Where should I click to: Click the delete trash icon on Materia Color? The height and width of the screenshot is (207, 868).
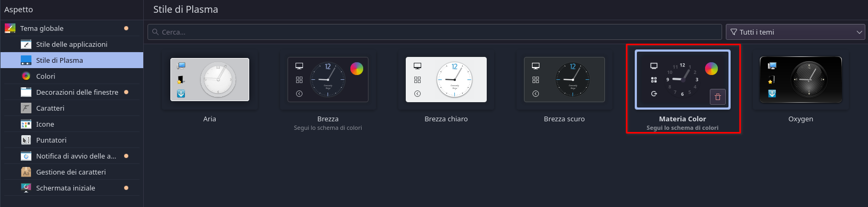pos(718,97)
